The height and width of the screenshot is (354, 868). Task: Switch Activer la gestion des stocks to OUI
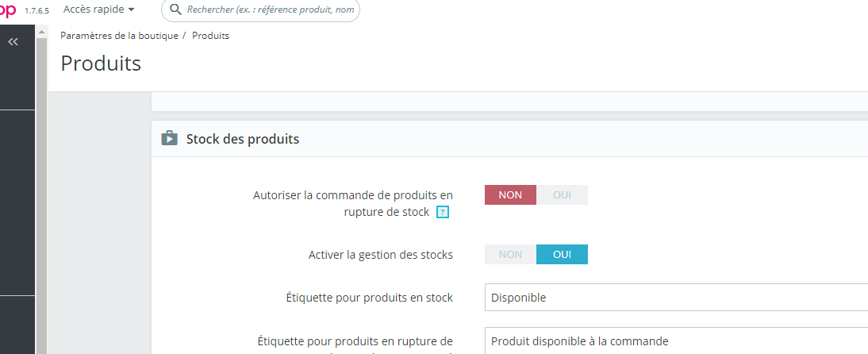tap(562, 254)
